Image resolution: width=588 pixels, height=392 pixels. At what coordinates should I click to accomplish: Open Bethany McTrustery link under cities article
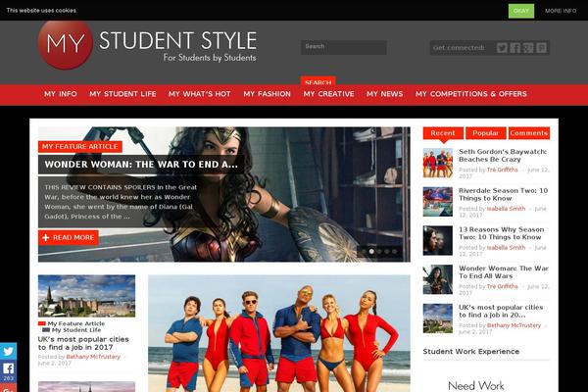tap(93, 357)
